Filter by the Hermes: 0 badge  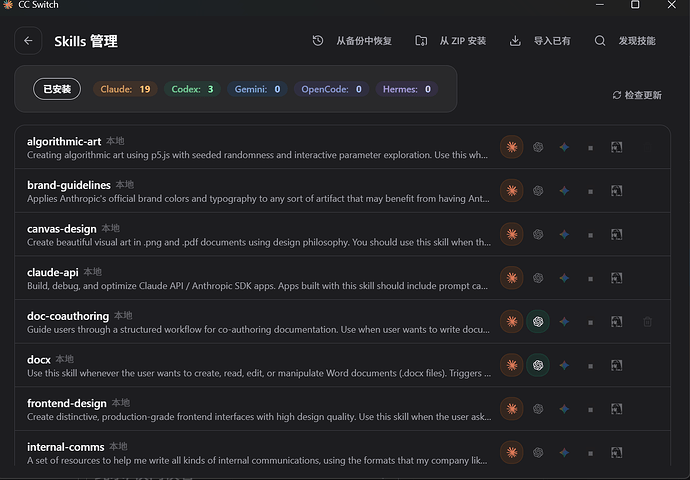click(x=407, y=89)
